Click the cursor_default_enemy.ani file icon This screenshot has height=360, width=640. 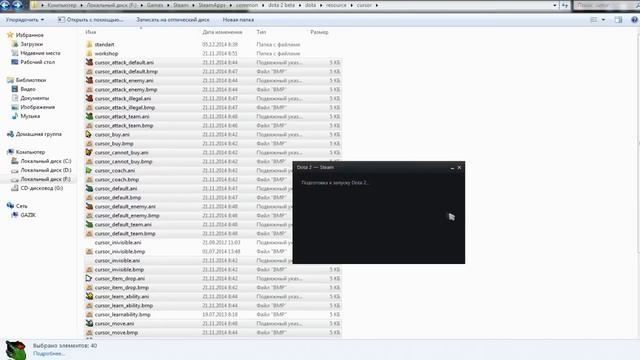click(x=89, y=206)
